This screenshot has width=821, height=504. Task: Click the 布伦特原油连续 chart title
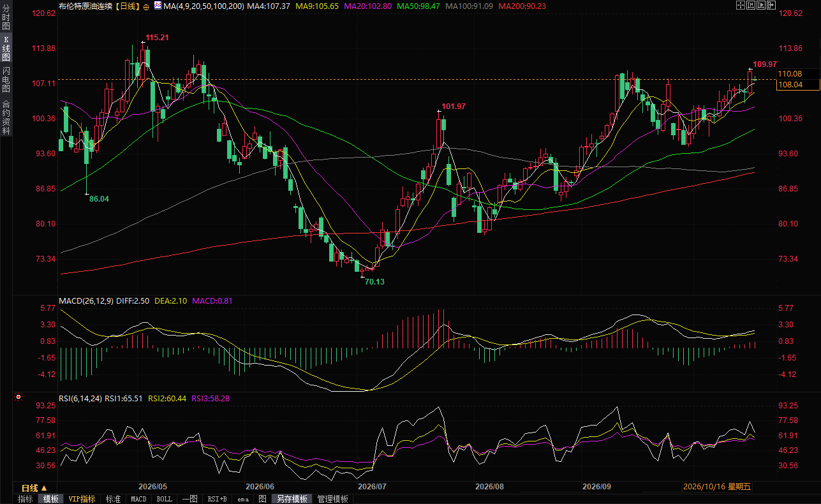point(84,6)
